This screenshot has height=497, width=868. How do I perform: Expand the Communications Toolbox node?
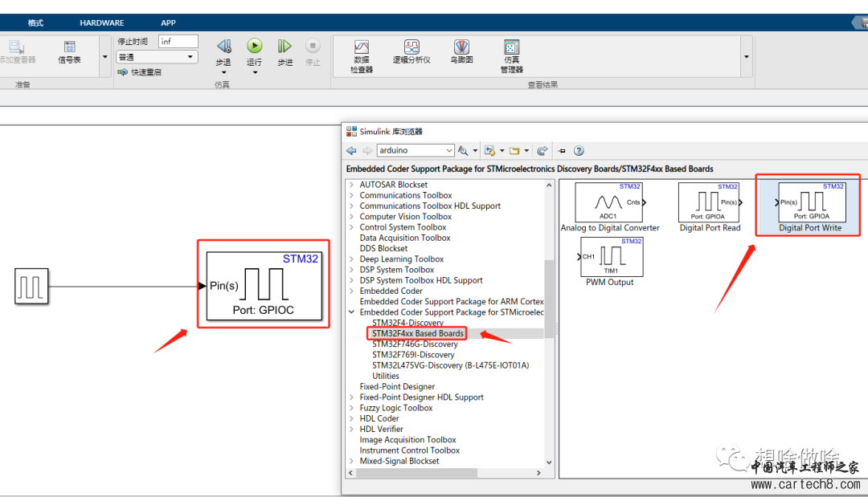351,195
